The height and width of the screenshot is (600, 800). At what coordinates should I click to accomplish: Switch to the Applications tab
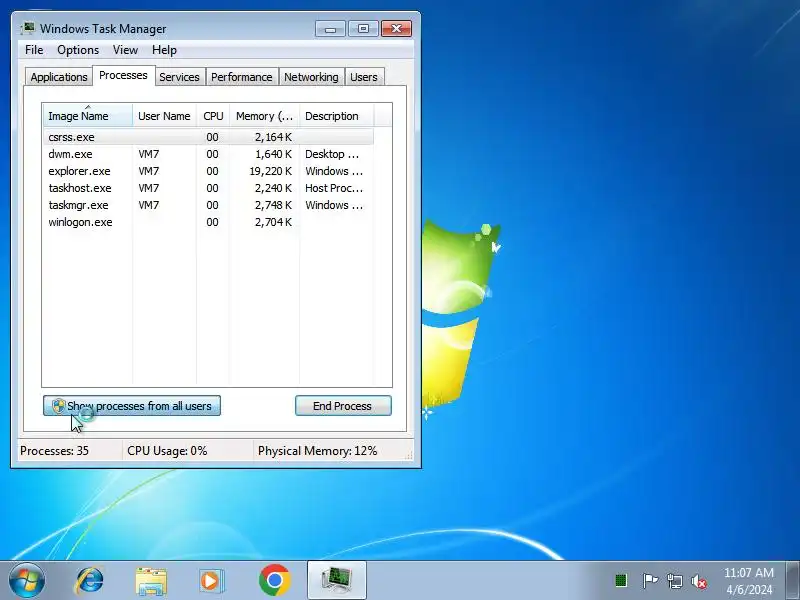[x=59, y=77]
